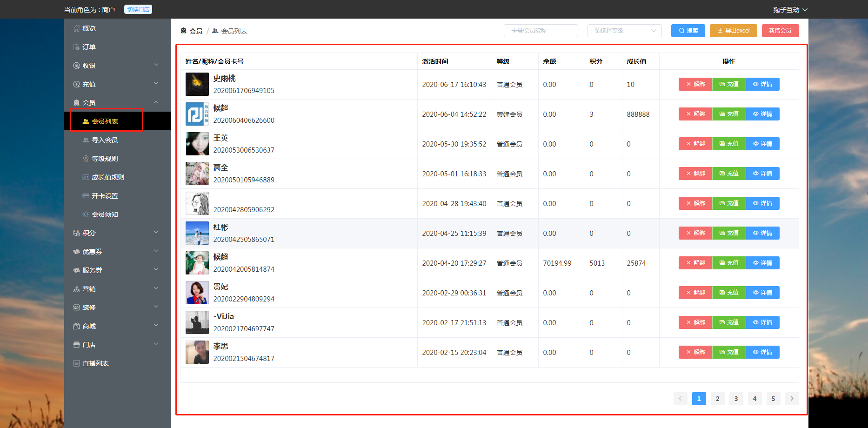This screenshot has height=428, width=868.
Task: Click the previous page arrow
Action: coord(680,399)
